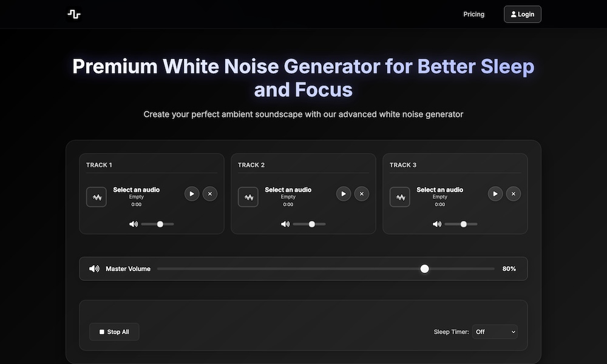This screenshot has height=364, width=607.
Task: Open the Pricing page
Action: pyautogui.click(x=473, y=14)
